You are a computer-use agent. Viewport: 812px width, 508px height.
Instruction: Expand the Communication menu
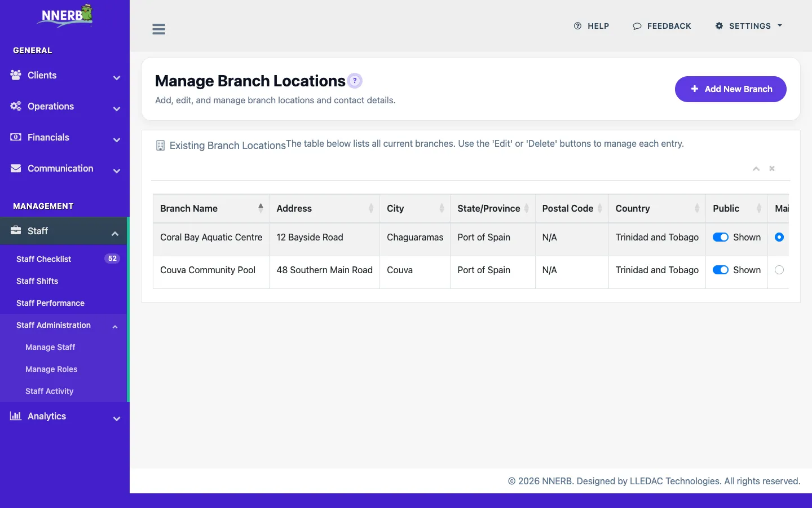[65, 169]
